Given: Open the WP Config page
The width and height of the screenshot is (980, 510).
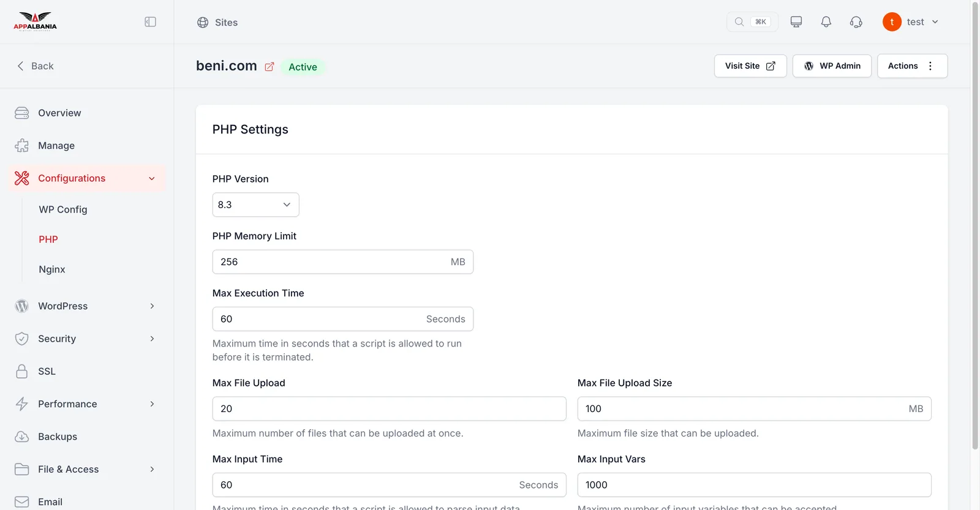Looking at the screenshot, I should (63, 209).
